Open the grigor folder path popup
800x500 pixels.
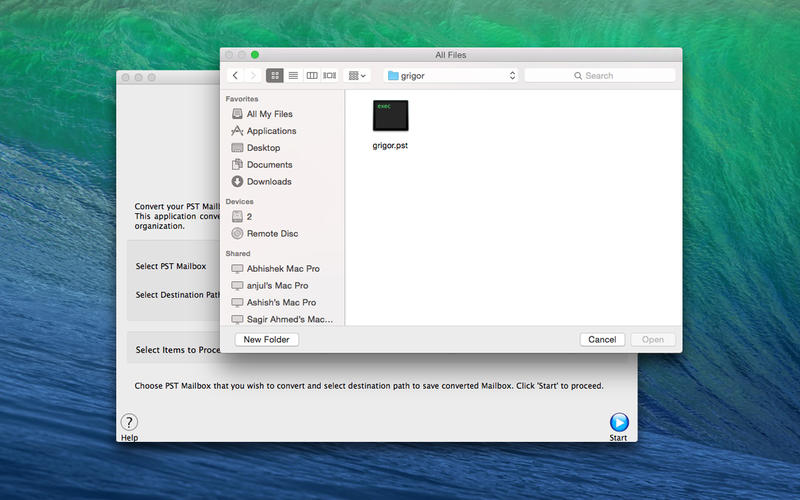(x=451, y=76)
